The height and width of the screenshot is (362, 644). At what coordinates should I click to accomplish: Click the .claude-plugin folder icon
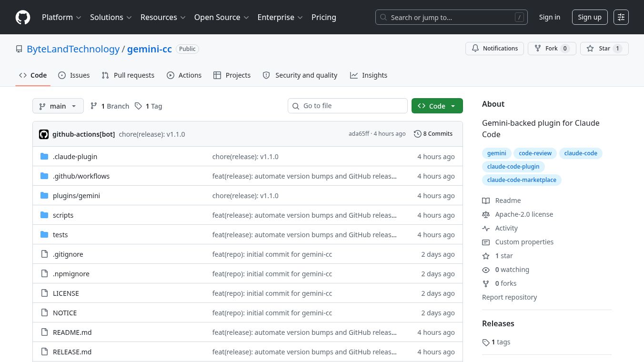coord(44,157)
